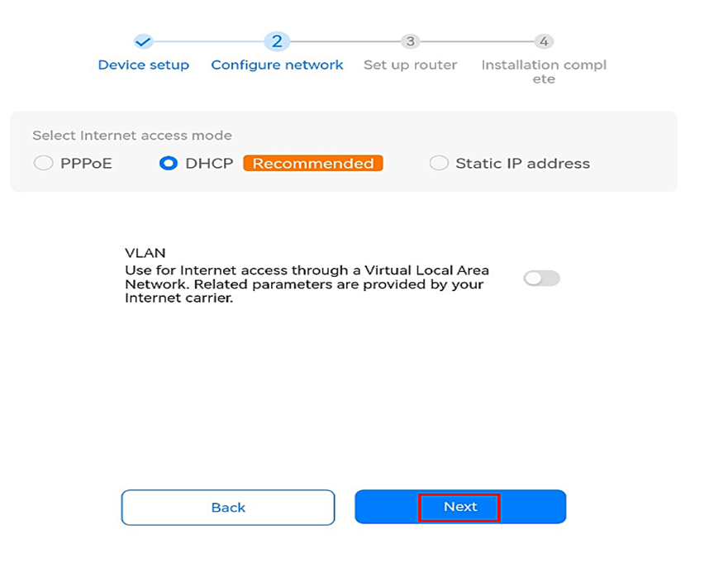Screen dimensions: 728x563
Task: Enable the VLAN toggle switch
Action: click(x=541, y=279)
